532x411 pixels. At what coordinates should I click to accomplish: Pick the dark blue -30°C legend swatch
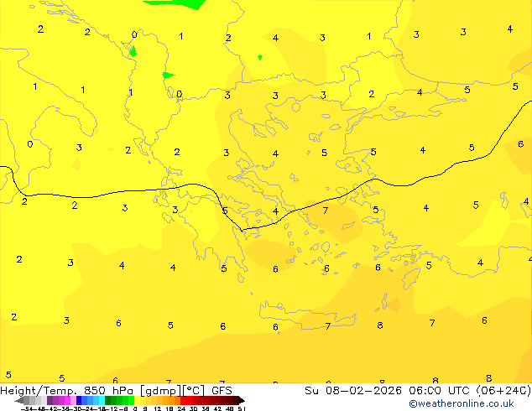click(x=79, y=401)
